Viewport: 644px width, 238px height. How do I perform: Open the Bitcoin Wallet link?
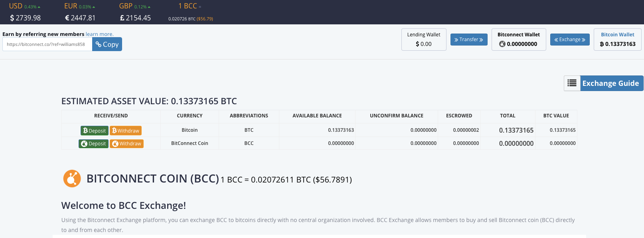(617, 35)
